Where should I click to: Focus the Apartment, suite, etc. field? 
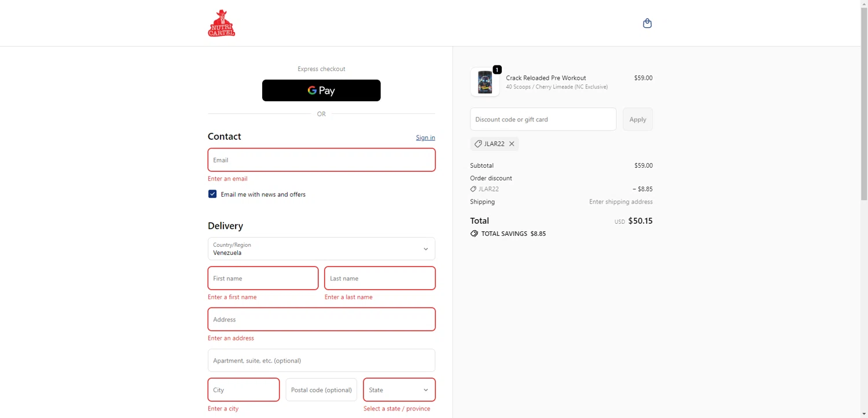322,360
